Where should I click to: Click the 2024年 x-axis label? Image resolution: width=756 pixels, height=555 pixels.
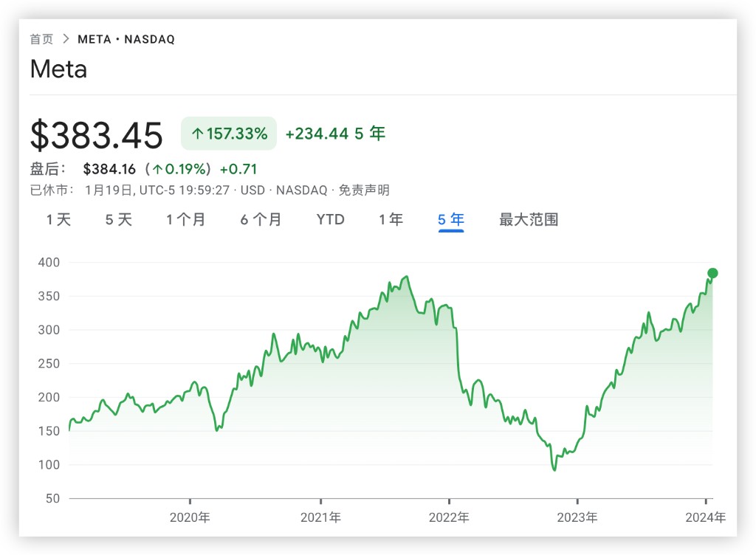pos(705,517)
